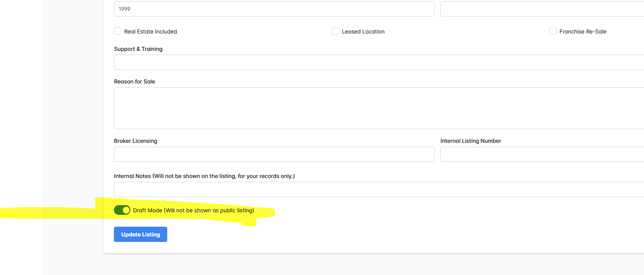Click the Update Listing button
This screenshot has width=644, height=275.
(x=141, y=234)
